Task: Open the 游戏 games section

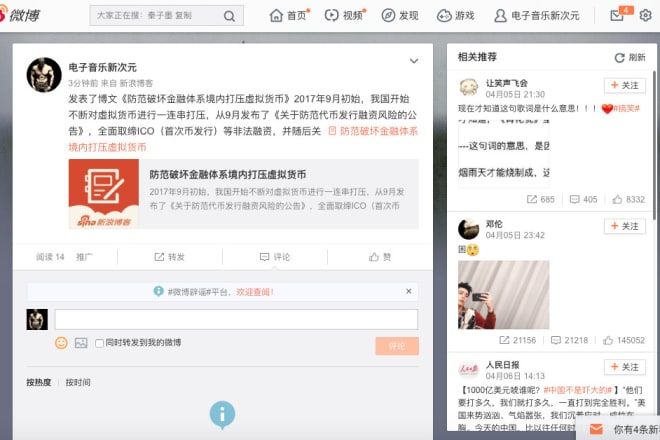Action: coord(456,16)
